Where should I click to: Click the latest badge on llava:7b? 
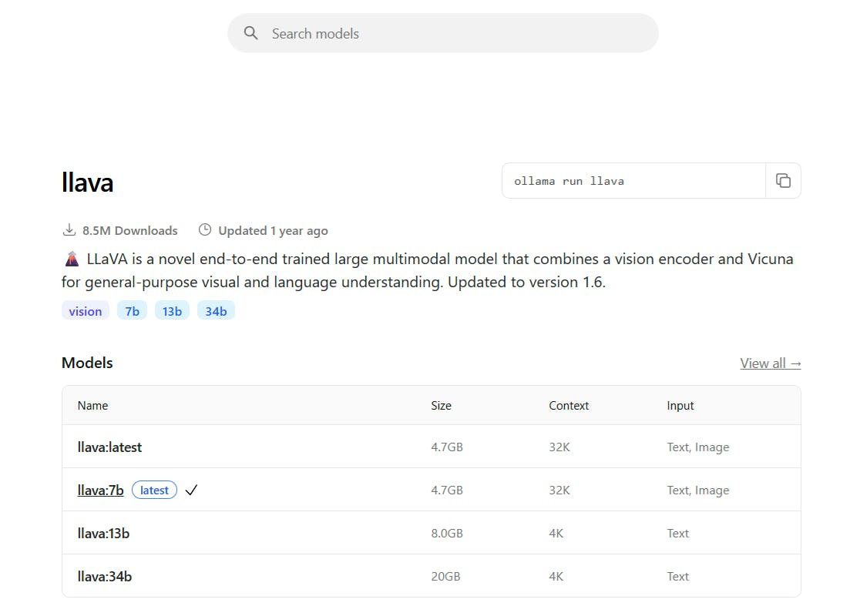154,490
